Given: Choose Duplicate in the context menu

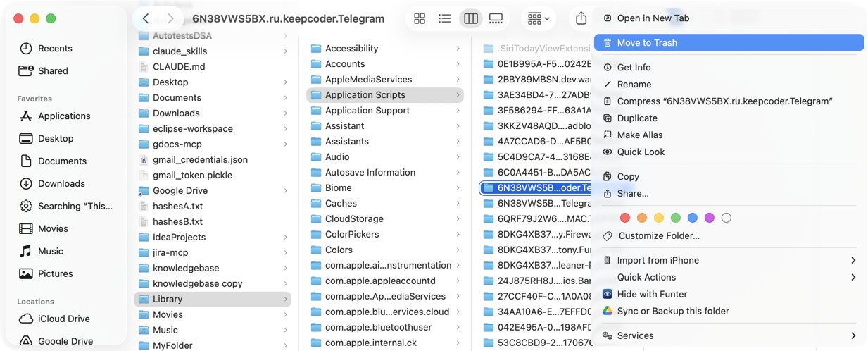Looking at the screenshot, I should (729, 118).
